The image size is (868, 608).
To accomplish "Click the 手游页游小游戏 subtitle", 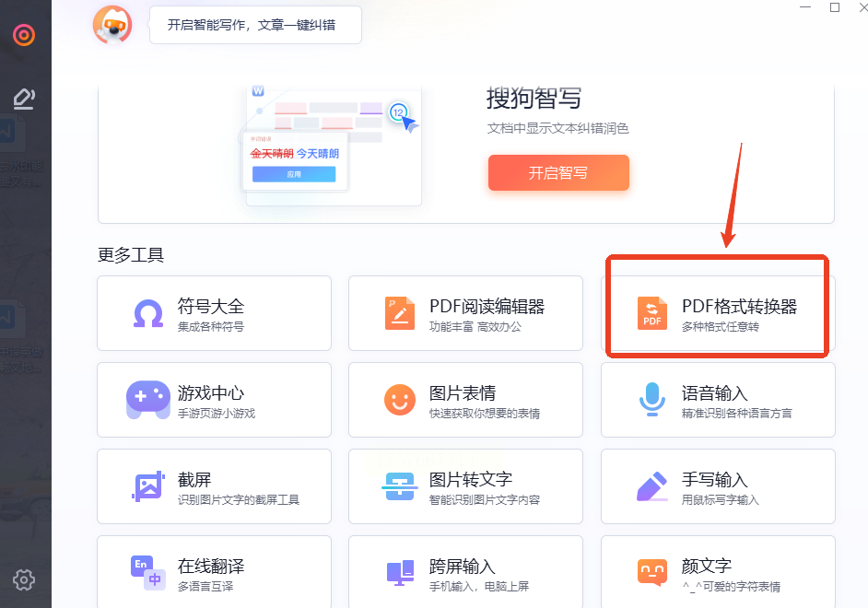I will pyautogui.click(x=217, y=414).
